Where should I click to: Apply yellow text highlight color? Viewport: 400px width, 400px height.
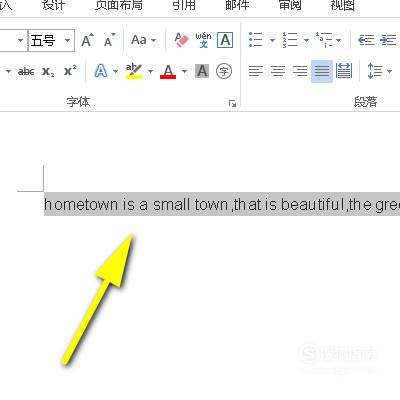click(134, 71)
